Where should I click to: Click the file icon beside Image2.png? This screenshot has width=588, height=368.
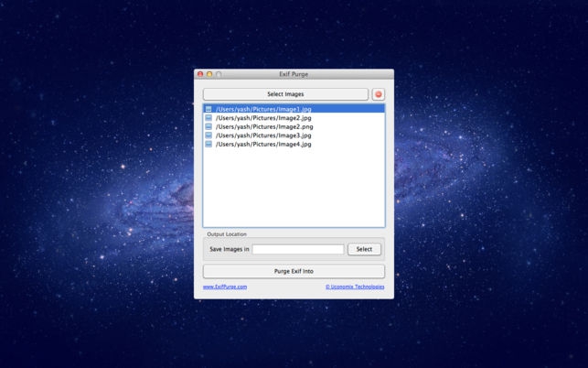coord(208,126)
